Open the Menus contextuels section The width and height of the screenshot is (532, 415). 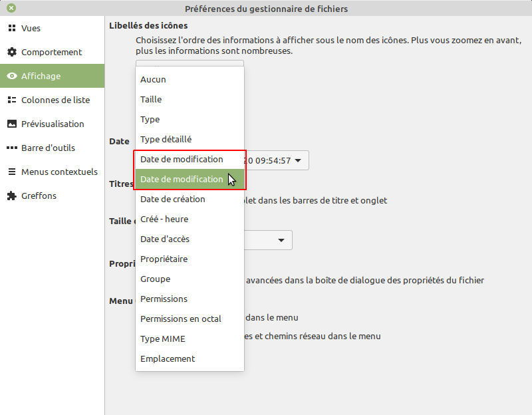(x=53, y=172)
